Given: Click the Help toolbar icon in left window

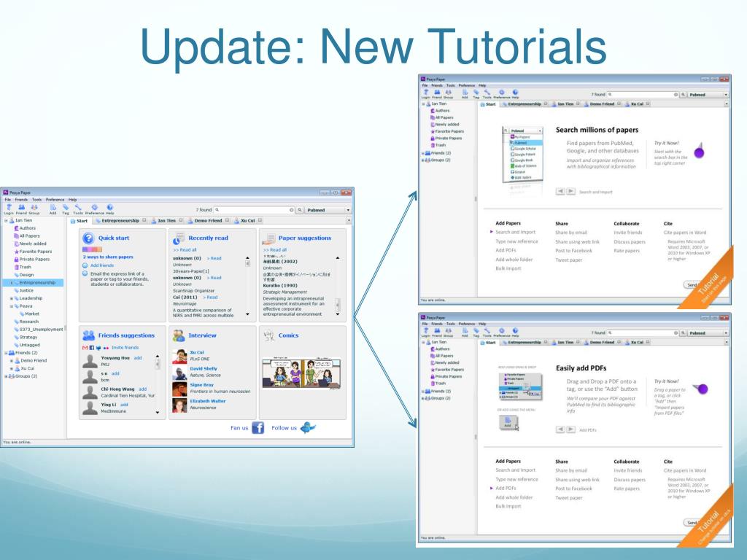Looking at the screenshot, I should [110, 209].
